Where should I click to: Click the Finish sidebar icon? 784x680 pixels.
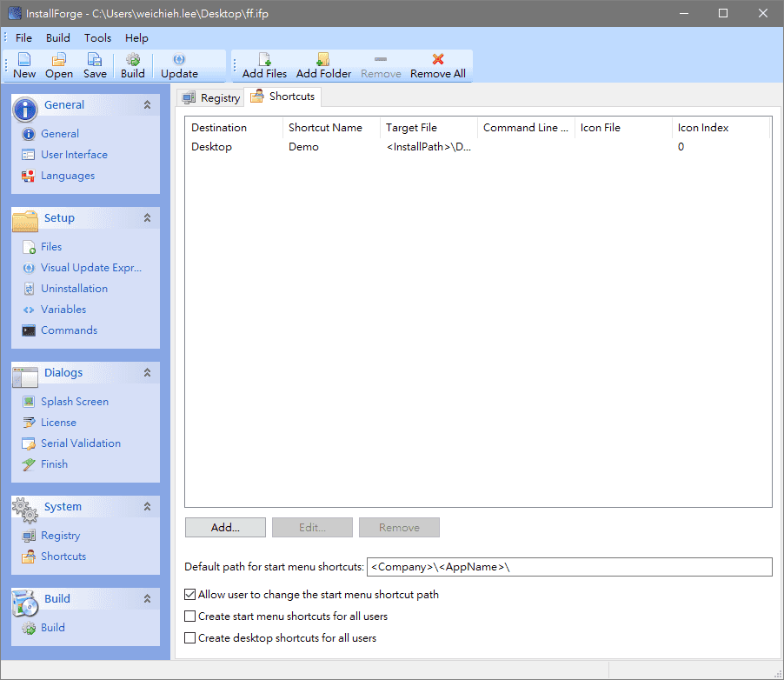point(29,465)
